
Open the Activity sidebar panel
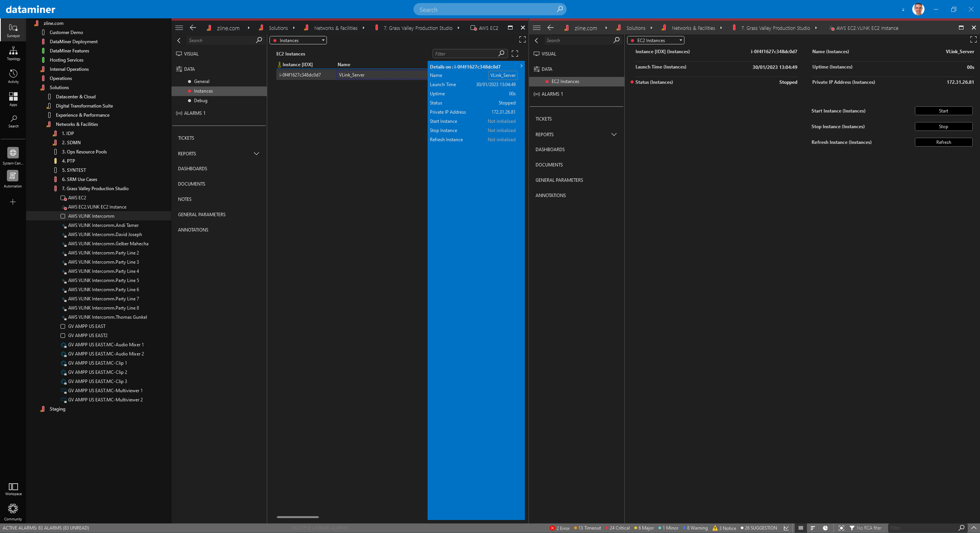[13, 76]
